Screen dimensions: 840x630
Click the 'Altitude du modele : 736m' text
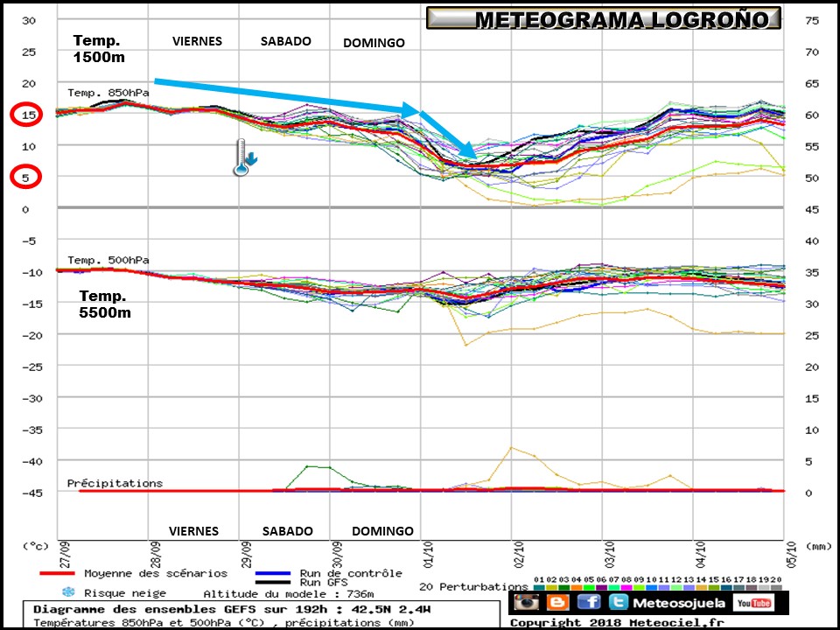(288, 593)
